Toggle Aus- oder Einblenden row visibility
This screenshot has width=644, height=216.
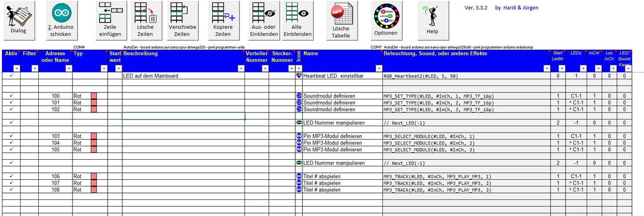click(x=264, y=21)
